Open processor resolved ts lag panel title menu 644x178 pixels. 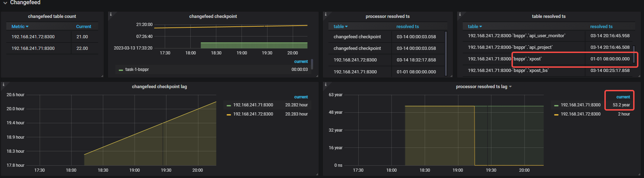pos(483,87)
